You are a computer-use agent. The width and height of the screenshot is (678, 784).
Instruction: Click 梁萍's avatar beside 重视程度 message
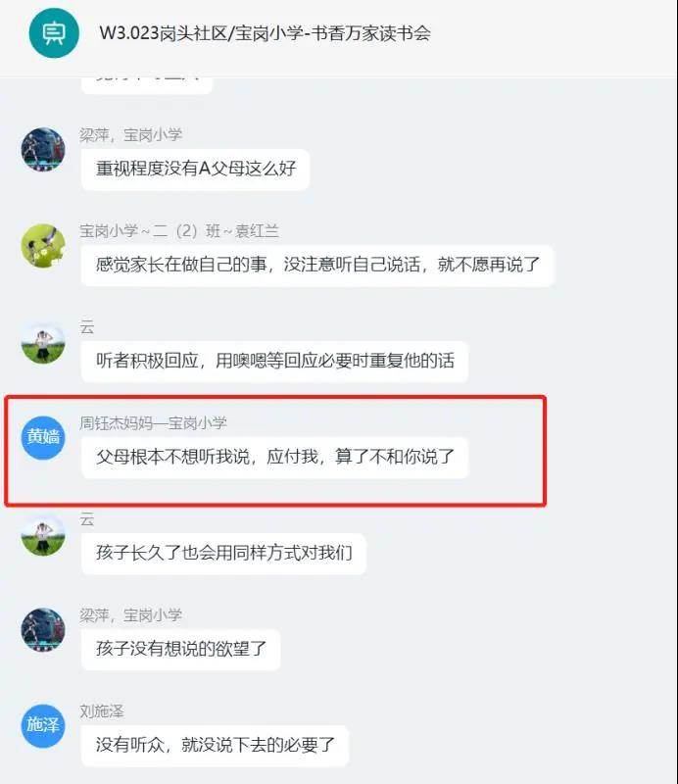(43, 150)
